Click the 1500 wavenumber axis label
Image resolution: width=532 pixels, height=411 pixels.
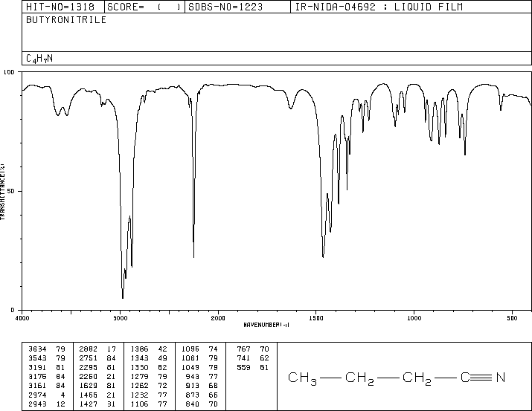pos(316,318)
